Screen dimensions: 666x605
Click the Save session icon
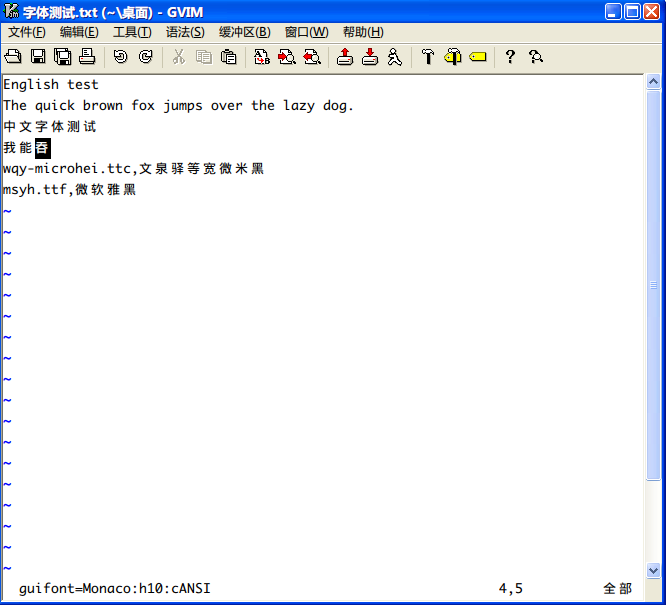(370, 57)
